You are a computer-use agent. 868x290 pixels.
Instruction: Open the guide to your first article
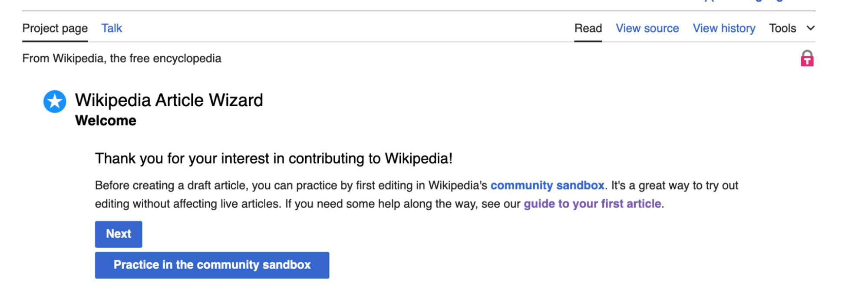pyautogui.click(x=592, y=203)
